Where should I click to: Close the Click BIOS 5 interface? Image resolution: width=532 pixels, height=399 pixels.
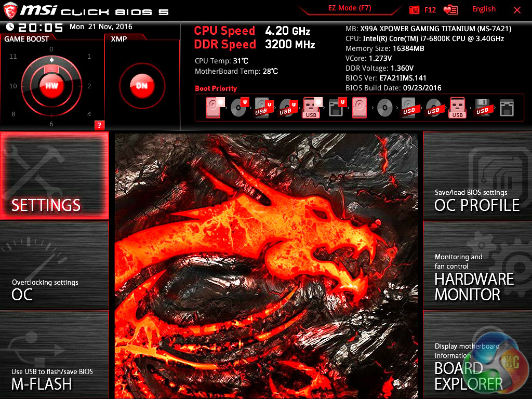(517, 10)
